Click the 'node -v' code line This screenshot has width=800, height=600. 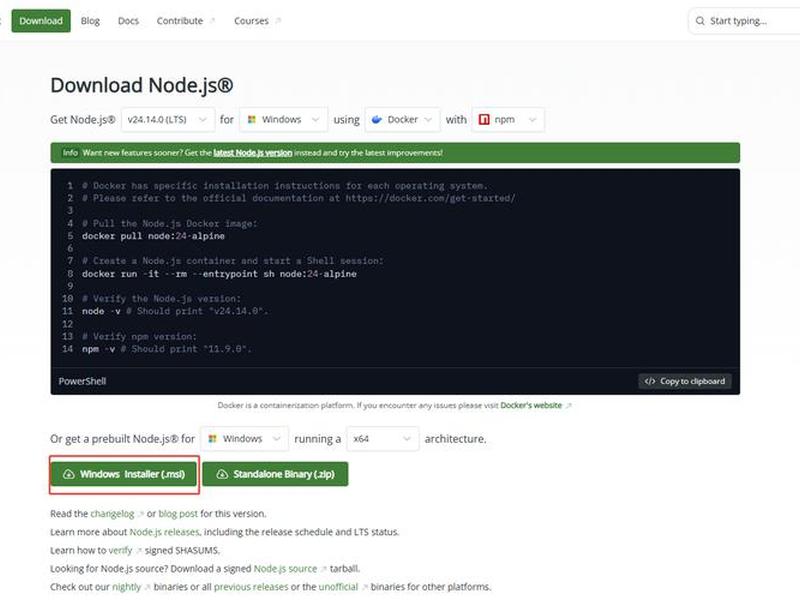pos(175,311)
